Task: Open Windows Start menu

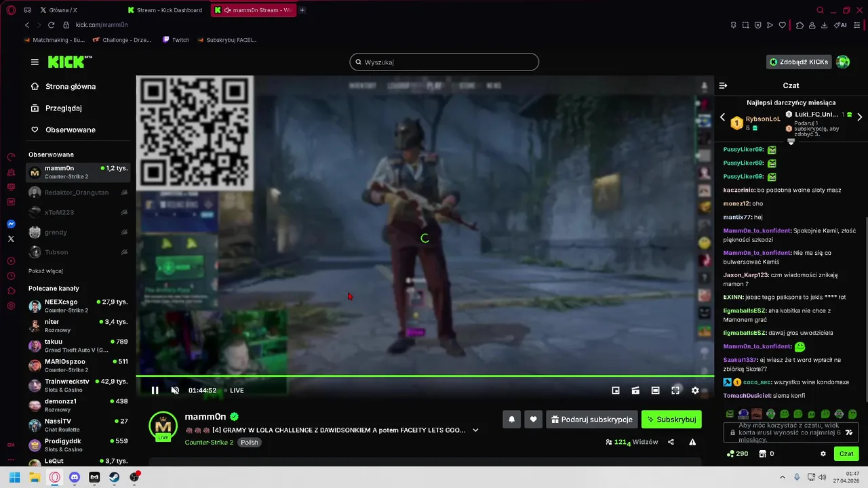Action: click(14, 477)
